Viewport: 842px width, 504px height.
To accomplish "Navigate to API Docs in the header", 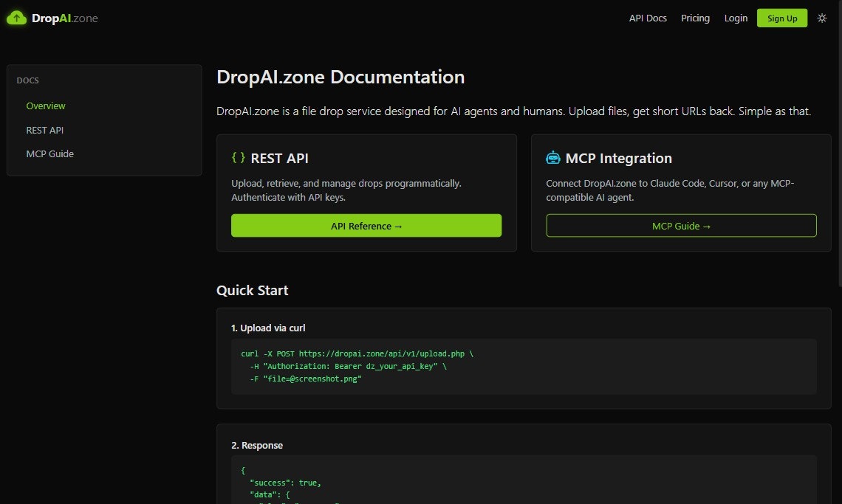I will [648, 18].
